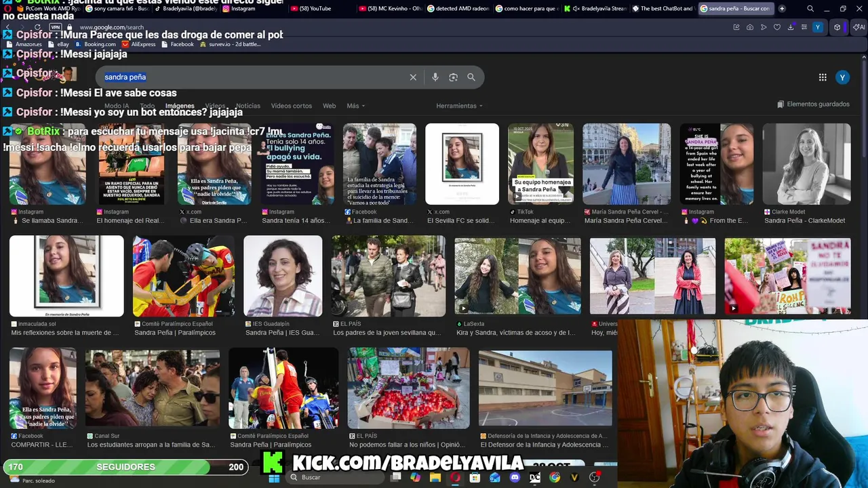The image size is (868, 488).
Task: Click the Parc. soleado weather widget
Action: (x=31, y=480)
